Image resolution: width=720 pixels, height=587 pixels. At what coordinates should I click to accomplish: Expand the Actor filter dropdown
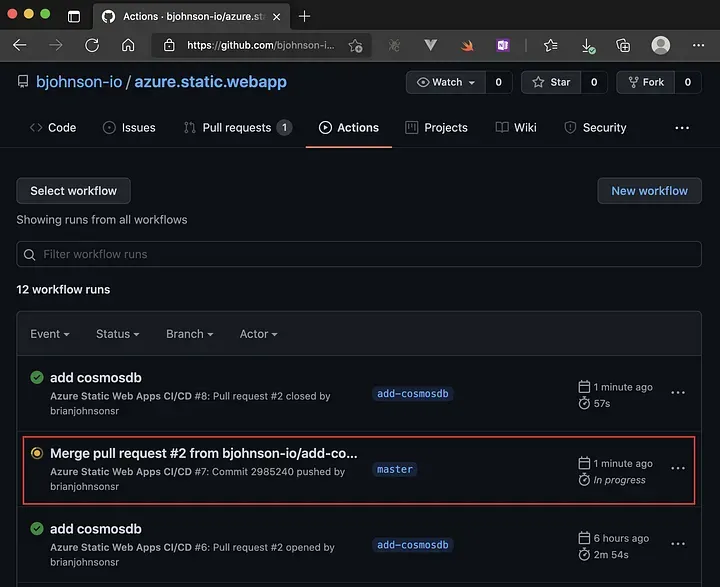[x=259, y=334]
